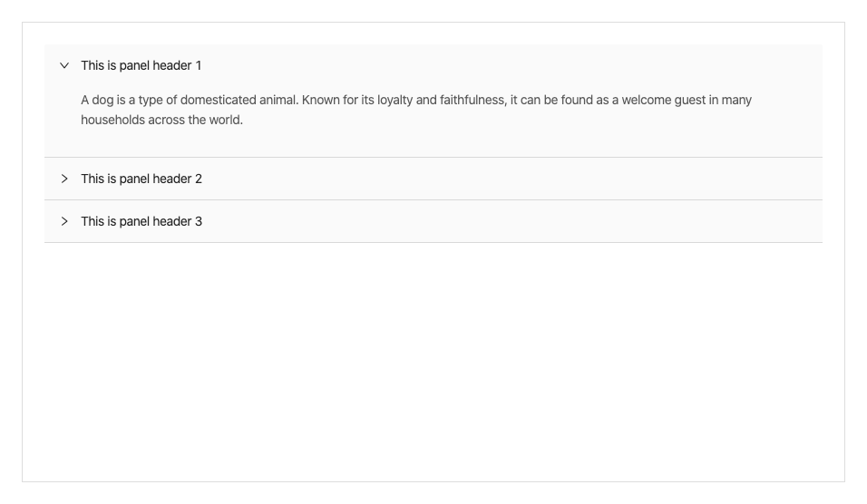Click the "This is panel header 1" title
Viewport: 867px width, 504px height.
point(141,66)
